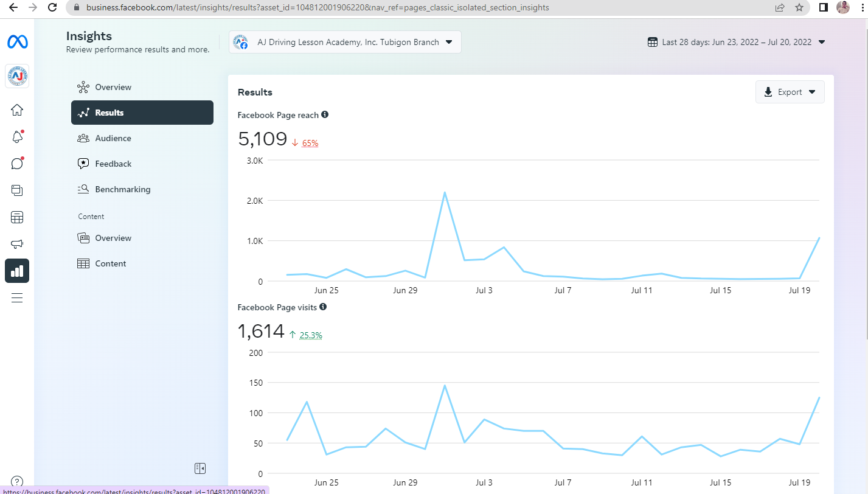Viewport: 868px width, 494px height.
Task: Click browser back arrow
Action: (14, 8)
